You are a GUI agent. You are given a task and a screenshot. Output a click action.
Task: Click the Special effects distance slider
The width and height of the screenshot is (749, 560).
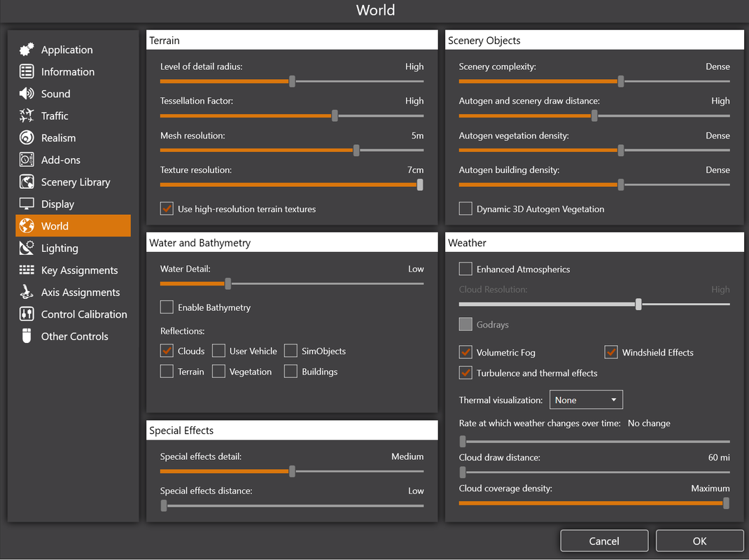pyautogui.click(x=292, y=505)
